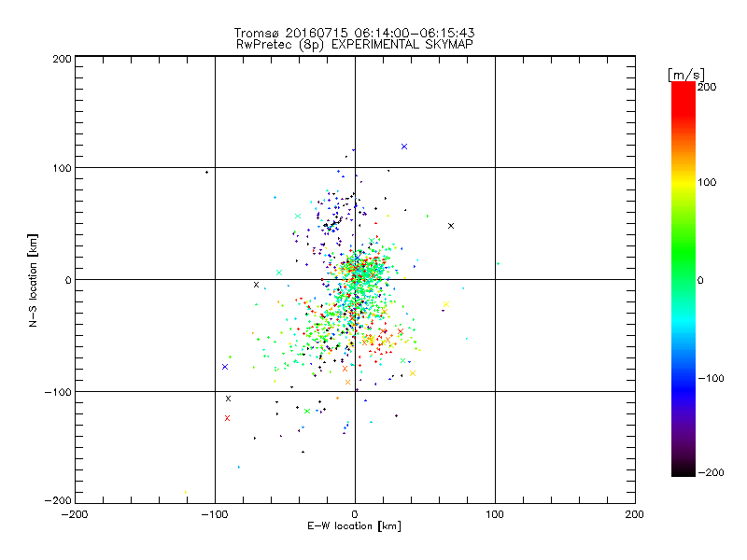747x560 pixels.
Task: Select the blue X marker in the lower-left quadrant
Action: point(225,367)
